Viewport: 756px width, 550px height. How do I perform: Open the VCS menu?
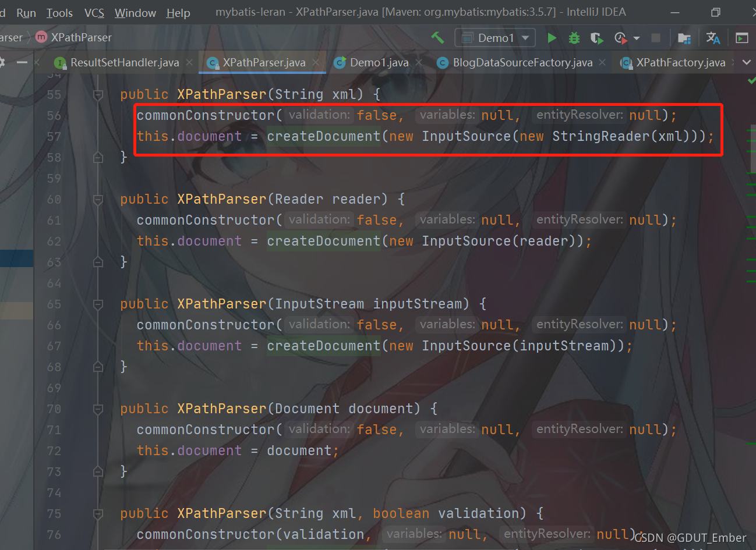[x=94, y=12]
